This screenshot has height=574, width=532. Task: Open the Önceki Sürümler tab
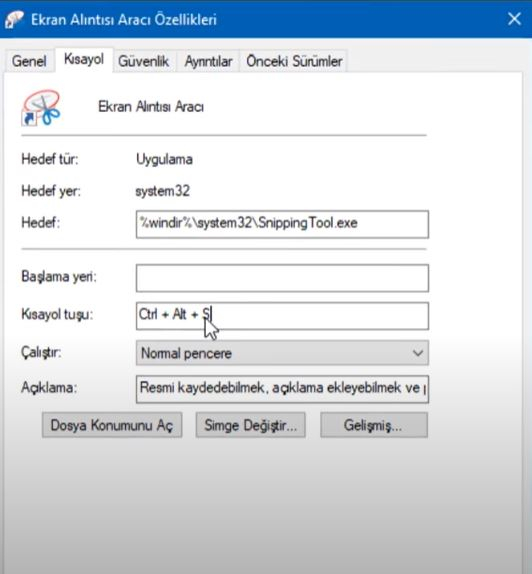[x=294, y=61]
